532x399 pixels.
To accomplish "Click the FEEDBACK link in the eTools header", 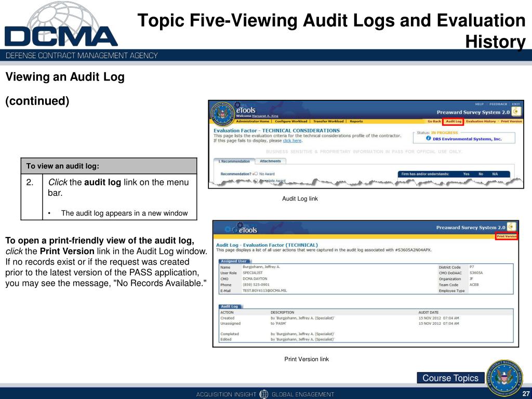I will (x=498, y=104).
